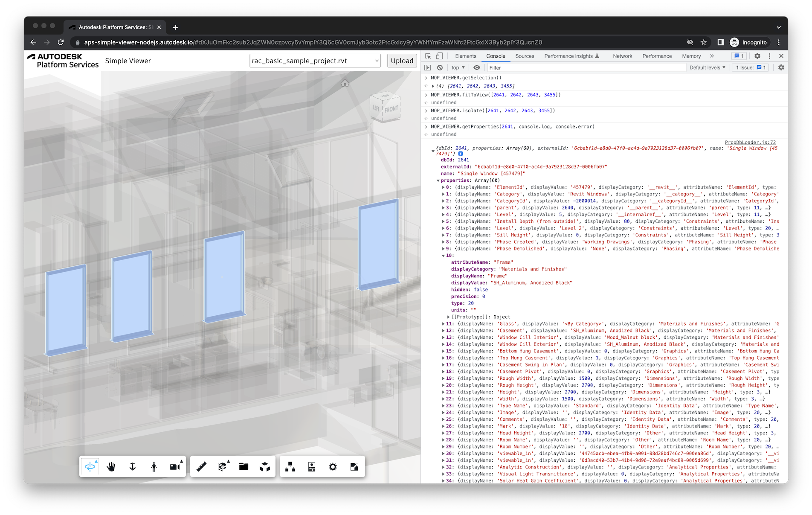Open the viewer Properties panel

311,466
